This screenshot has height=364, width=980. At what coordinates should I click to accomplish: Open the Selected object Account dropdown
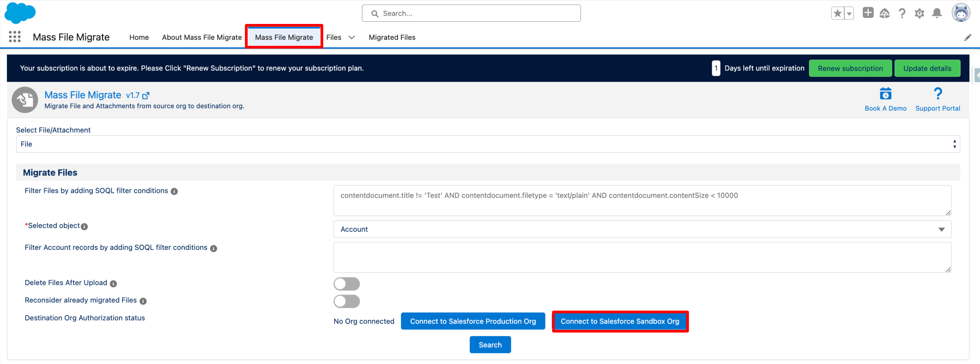tap(642, 229)
